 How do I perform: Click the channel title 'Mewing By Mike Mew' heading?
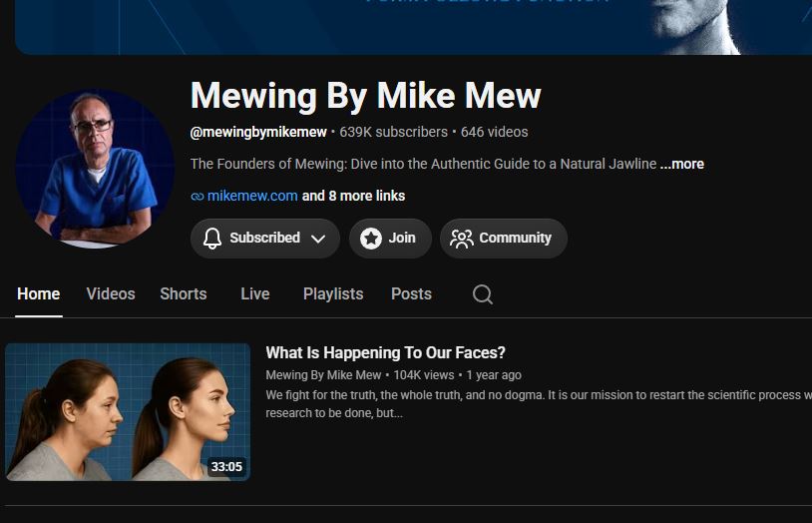click(366, 96)
